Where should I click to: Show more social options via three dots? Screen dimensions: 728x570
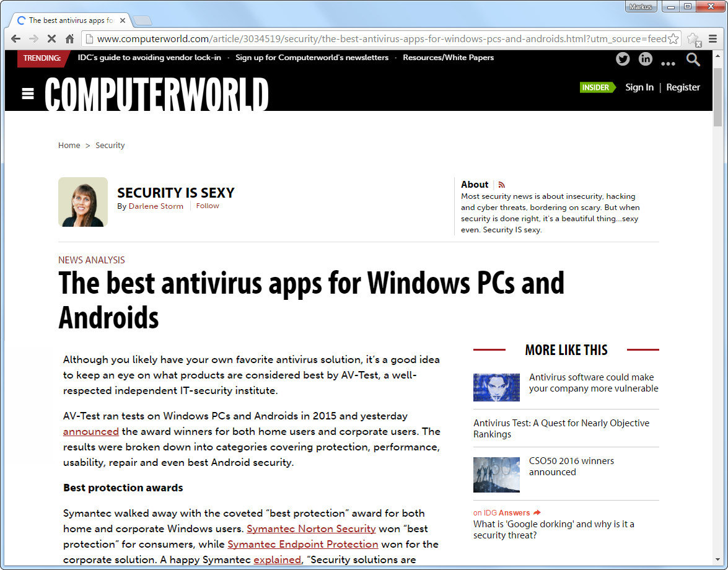click(668, 62)
